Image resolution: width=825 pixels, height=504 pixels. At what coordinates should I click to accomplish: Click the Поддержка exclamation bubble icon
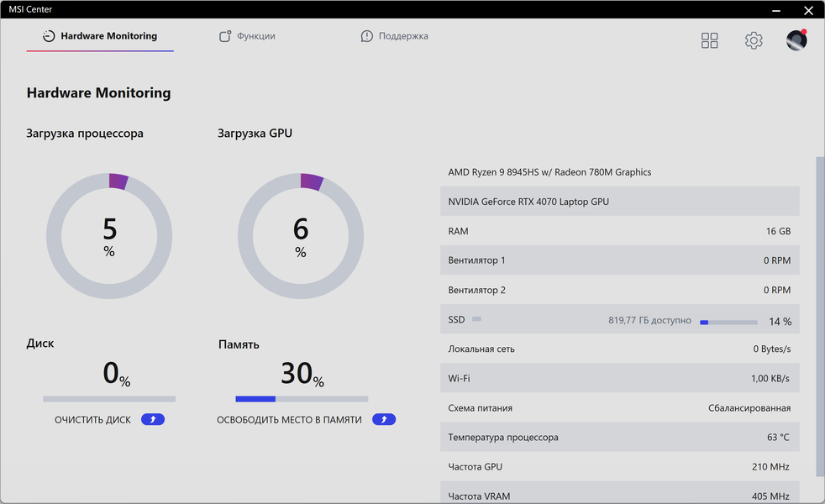(367, 36)
